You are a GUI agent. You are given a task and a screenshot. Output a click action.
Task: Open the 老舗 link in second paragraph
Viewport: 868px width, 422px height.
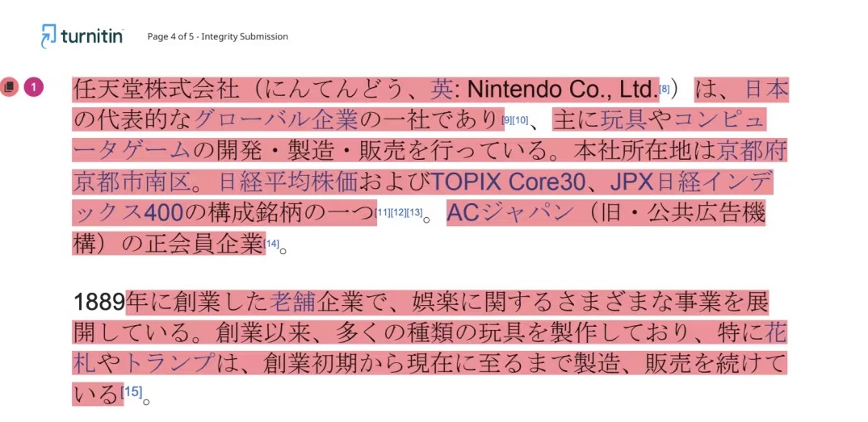(x=291, y=302)
